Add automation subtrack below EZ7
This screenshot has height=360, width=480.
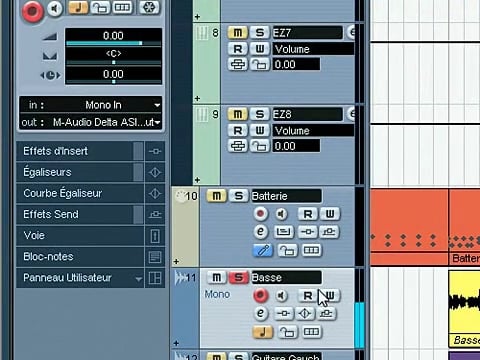(197, 98)
